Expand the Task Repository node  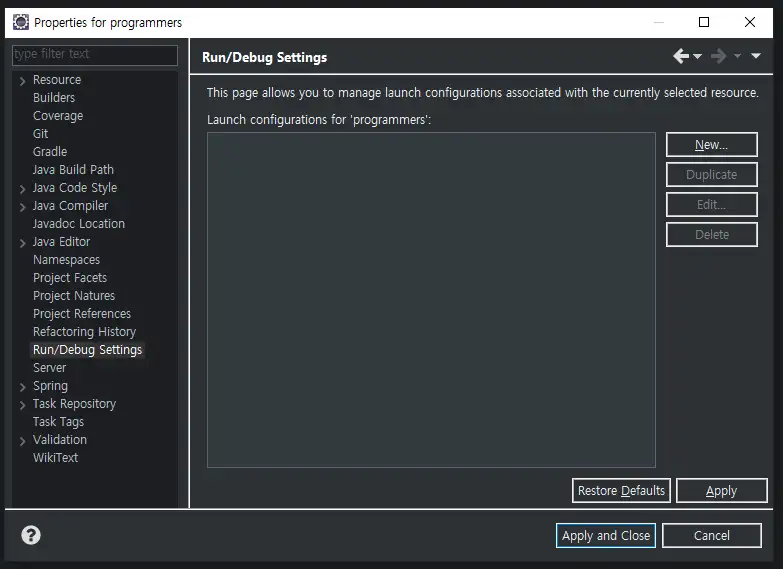click(22, 405)
